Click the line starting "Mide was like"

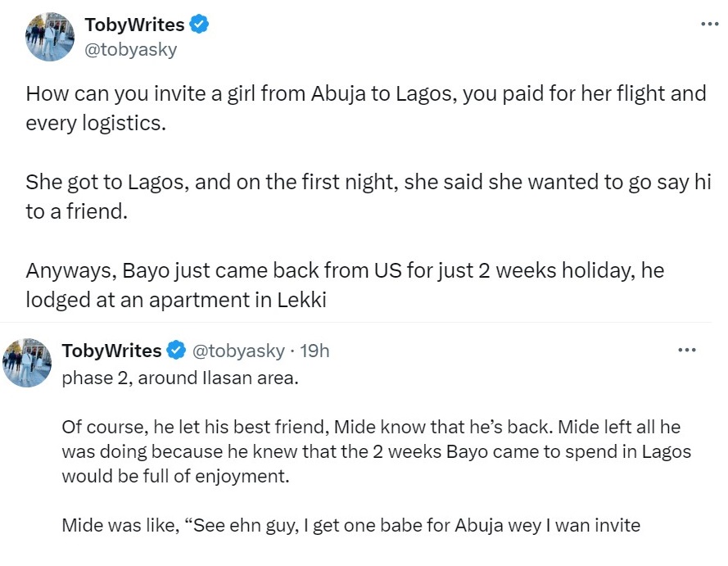click(x=350, y=524)
